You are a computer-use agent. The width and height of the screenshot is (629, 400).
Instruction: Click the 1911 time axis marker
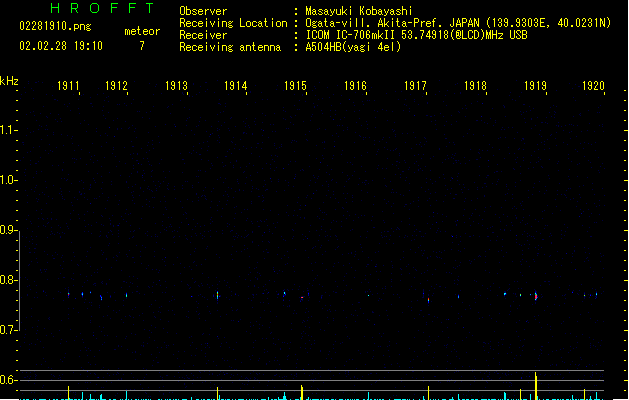pyautogui.click(x=68, y=86)
